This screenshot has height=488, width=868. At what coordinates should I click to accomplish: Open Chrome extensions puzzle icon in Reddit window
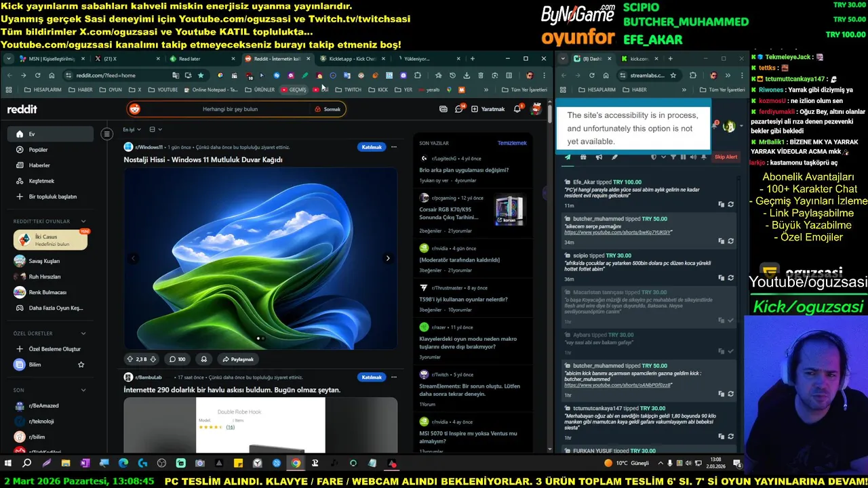pyautogui.click(x=418, y=75)
